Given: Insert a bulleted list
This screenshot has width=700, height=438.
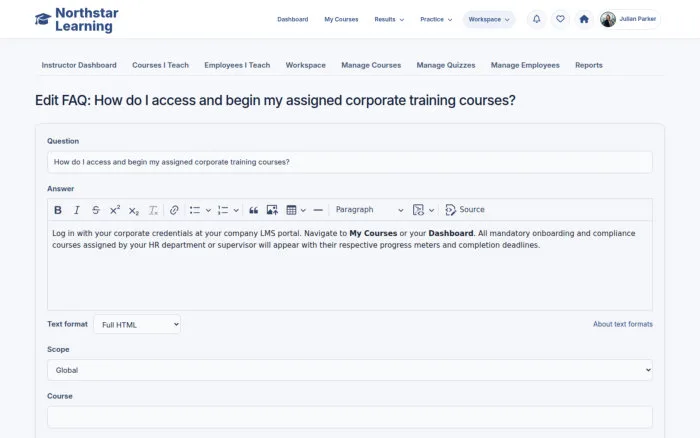Looking at the screenshot, I should 195,210.
